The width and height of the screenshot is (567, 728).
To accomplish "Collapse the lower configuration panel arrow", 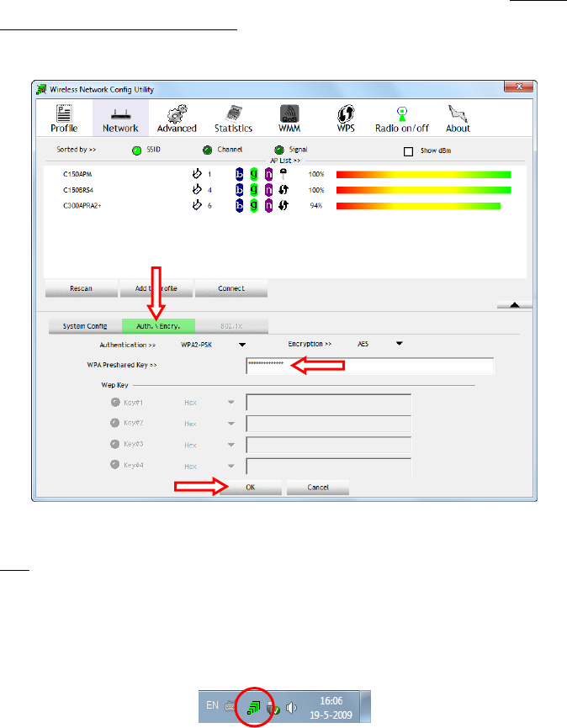I will pos(515,305).
